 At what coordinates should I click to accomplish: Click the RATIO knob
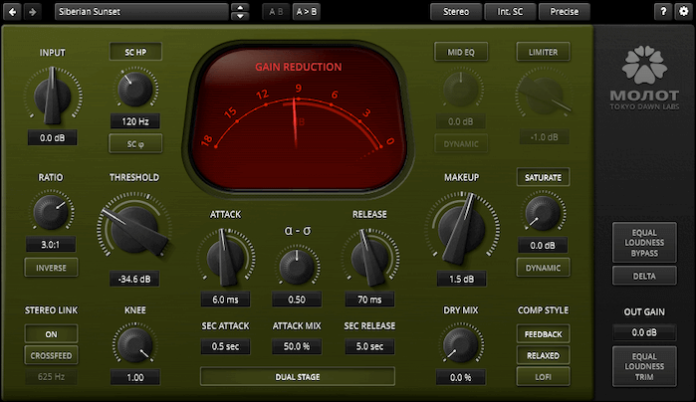pos(51,212)
